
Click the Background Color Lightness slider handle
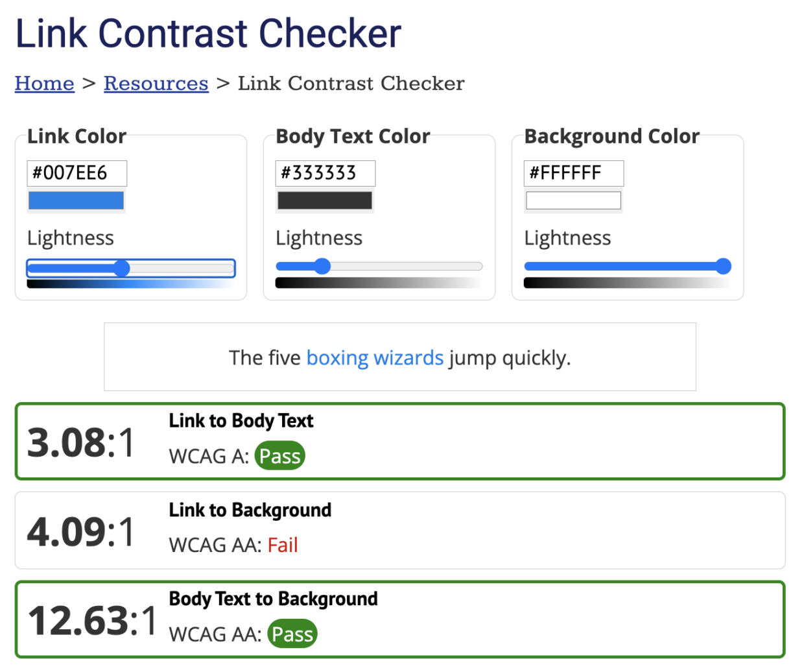724,266
